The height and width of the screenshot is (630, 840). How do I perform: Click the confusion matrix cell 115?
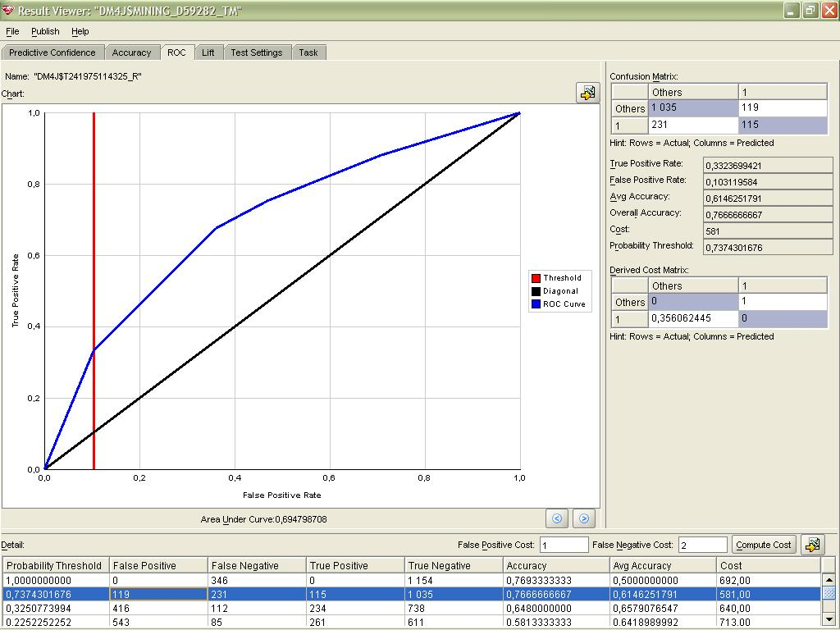pos(783,125)
